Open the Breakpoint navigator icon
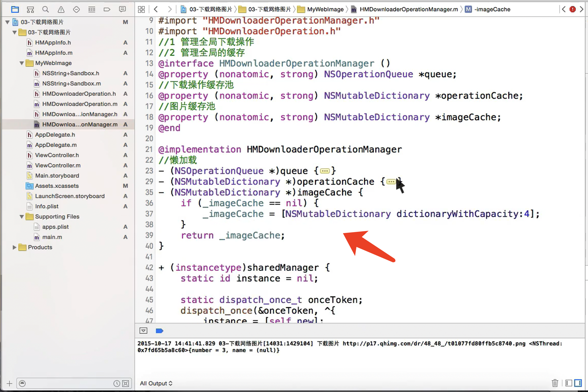588x392 pixels. point(107,9)
